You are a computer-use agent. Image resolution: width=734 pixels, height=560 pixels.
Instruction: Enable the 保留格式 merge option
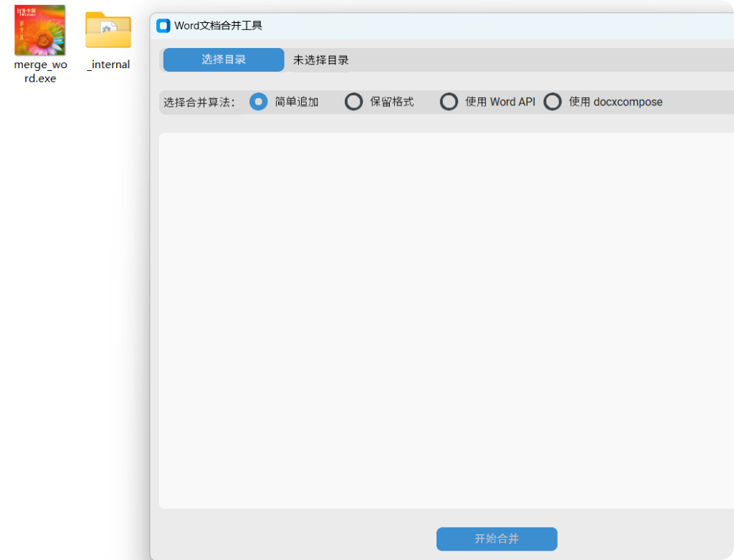tap(354, 102)
